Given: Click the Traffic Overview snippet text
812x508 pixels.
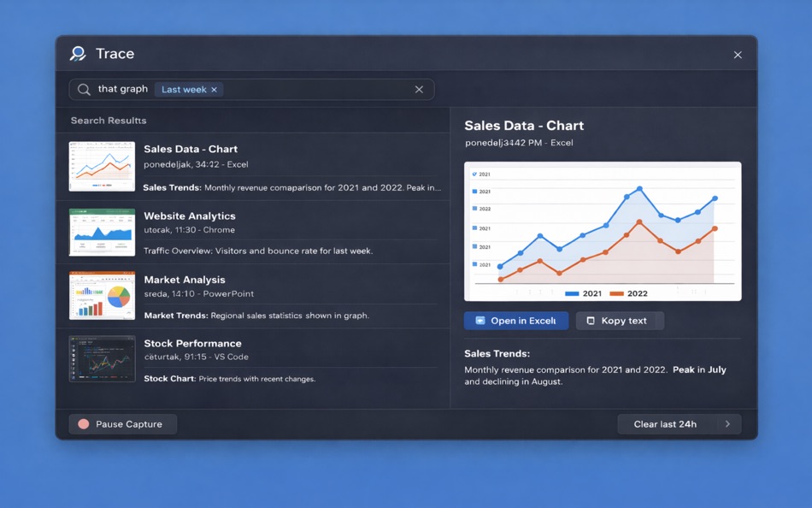Looking at the screenshot, I should point(258,251).
